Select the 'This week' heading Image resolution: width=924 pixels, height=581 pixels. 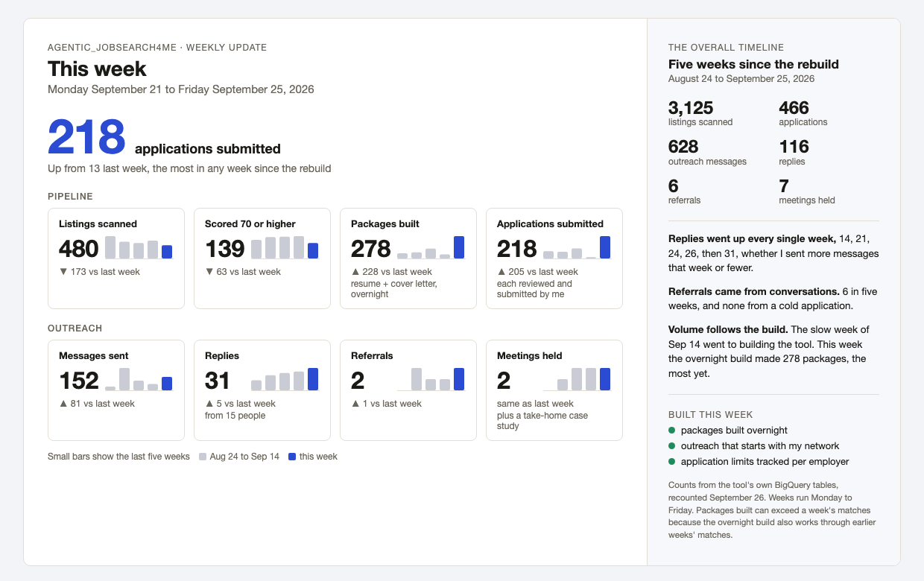tap(97, 69)
